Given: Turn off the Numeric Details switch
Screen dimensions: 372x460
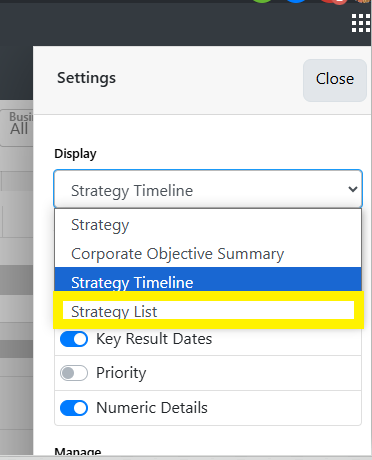Looking at the screenshot, I should click(x=74, y=408).
